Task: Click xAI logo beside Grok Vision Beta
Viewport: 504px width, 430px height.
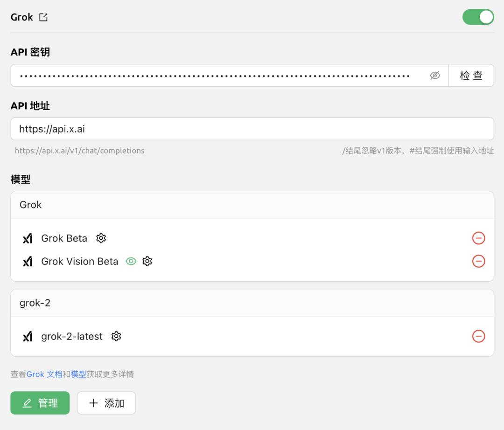Action: click(28, 261)
